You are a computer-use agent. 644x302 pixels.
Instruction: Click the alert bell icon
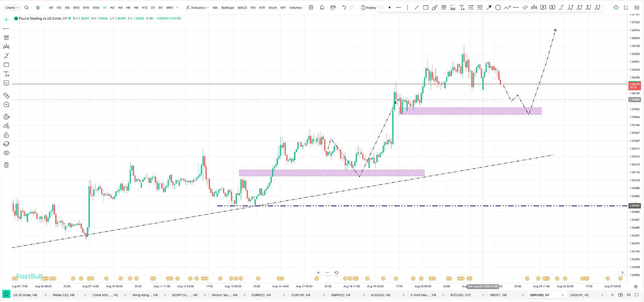tap(322, 7)
